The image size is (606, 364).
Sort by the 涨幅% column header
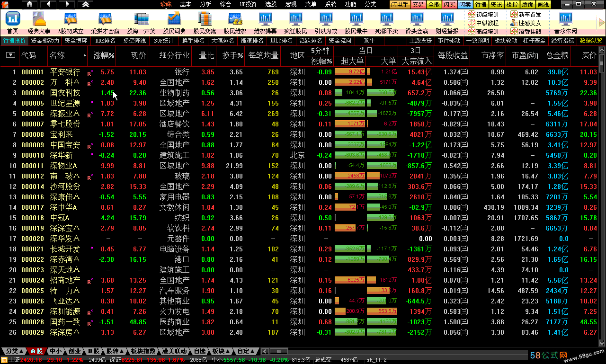click(104, 55)
